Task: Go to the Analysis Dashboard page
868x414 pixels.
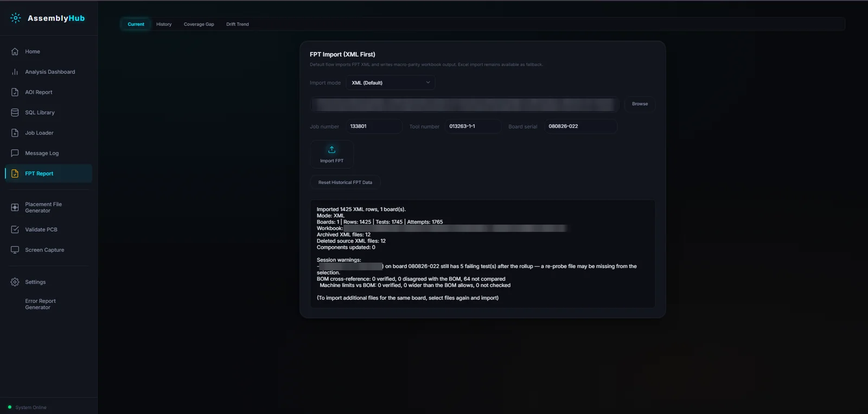Action: pyautogui.click(x=50, y=72)
